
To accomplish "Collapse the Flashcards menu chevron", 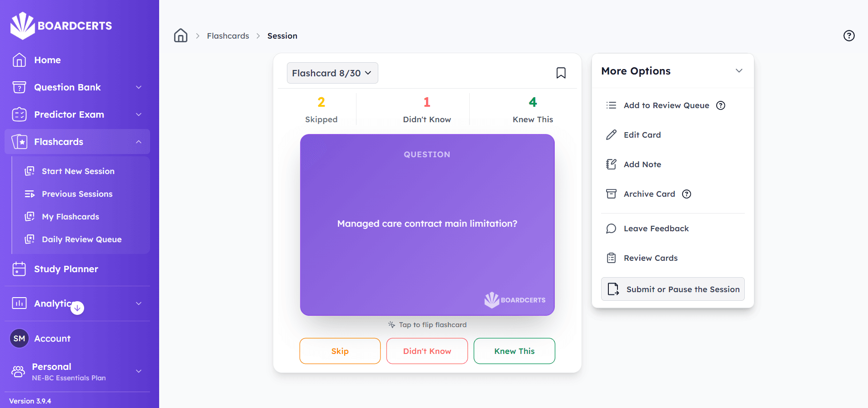I will pyautogui.click(x=139, y=142).
